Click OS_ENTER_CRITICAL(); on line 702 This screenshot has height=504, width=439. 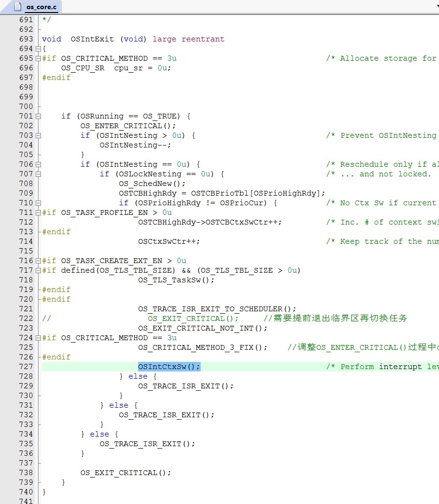(x=128, y=126)
